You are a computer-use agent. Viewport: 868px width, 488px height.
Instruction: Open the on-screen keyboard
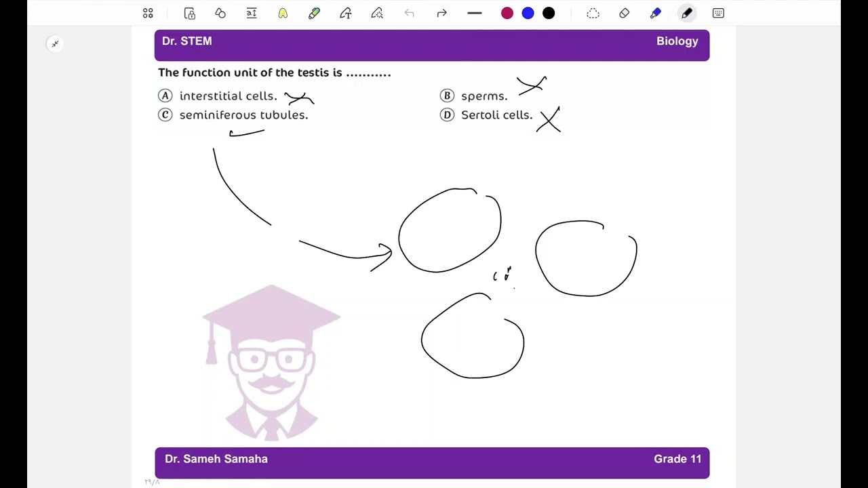point(718,13)
